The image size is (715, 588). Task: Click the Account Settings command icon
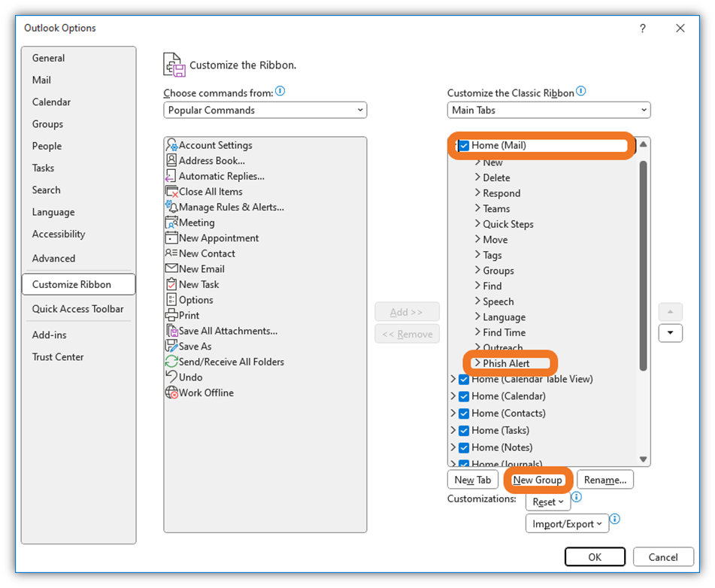(171, 145)
